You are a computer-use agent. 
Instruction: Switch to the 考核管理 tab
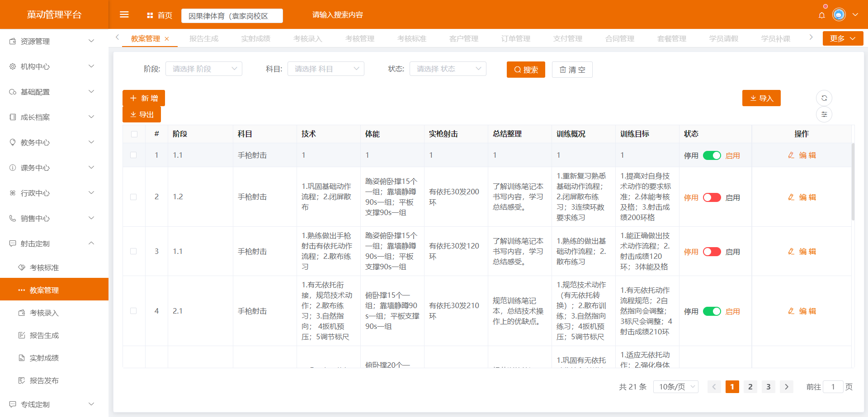(360, 39)
